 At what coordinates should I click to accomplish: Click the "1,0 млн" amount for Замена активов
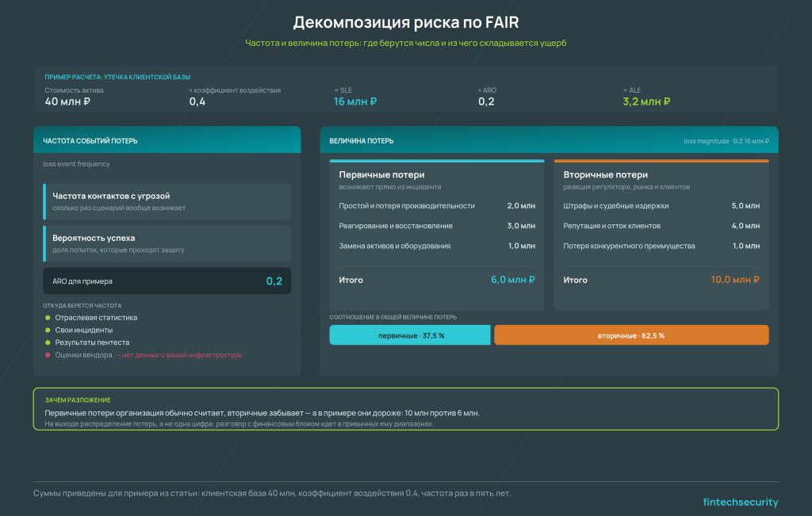[522, 247]
